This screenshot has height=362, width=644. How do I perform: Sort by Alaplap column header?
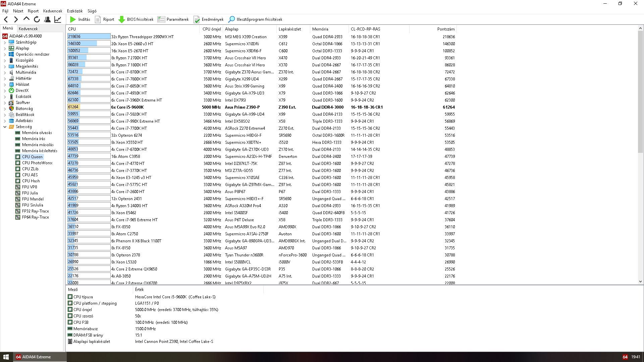point(250,29)
